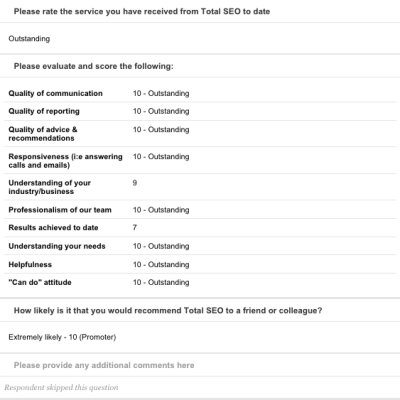The height and width of the screenshot is (400, 400).
Task: Select the 'Understanding of your industry/business' label
Action: coord(49,187)
